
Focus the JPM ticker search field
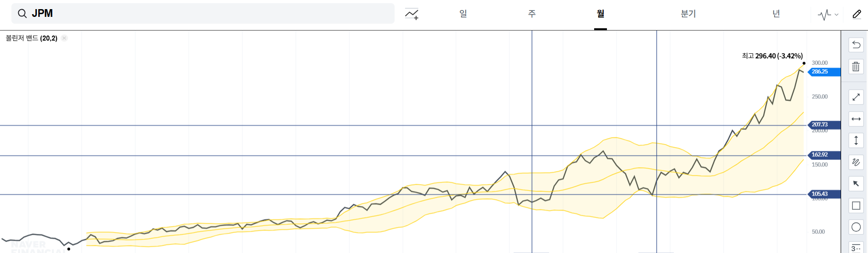203,14
